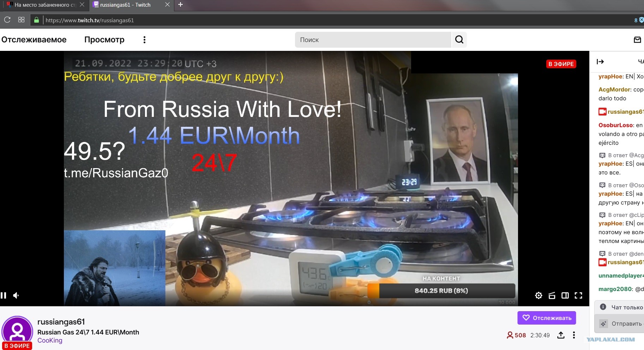Open the Просмотр browse tab
This screenshot has width=644, height=350.
104,40
